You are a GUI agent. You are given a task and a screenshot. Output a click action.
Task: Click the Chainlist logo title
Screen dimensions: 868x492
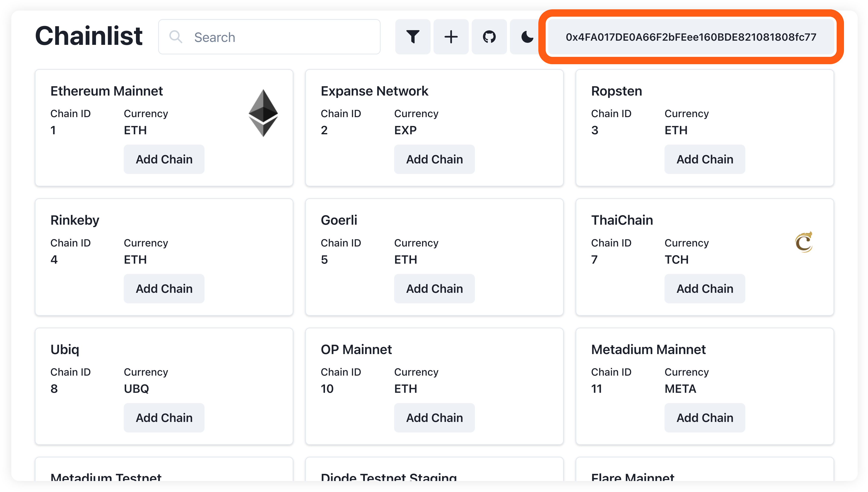pos(89,36)
